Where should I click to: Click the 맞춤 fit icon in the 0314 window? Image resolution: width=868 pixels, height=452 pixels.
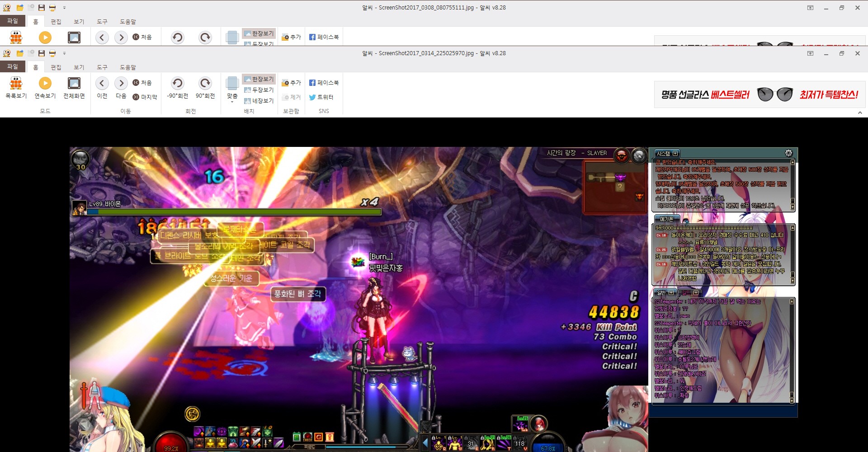tap(232, 84)
